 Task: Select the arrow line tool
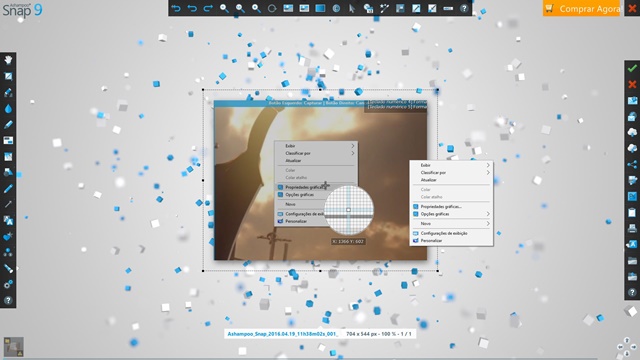(x=8, y=204)
